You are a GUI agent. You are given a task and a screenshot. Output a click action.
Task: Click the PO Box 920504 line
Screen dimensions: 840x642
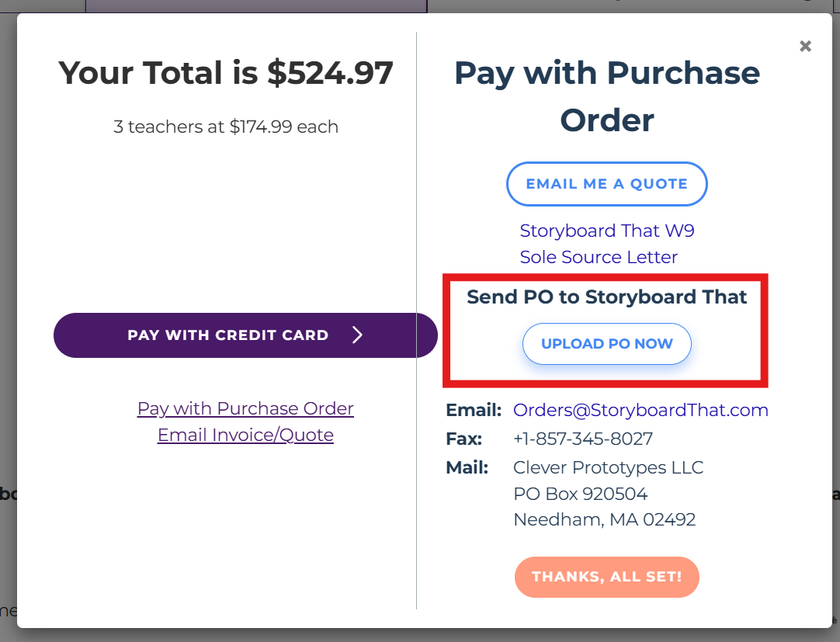click(x=580, y=494)
